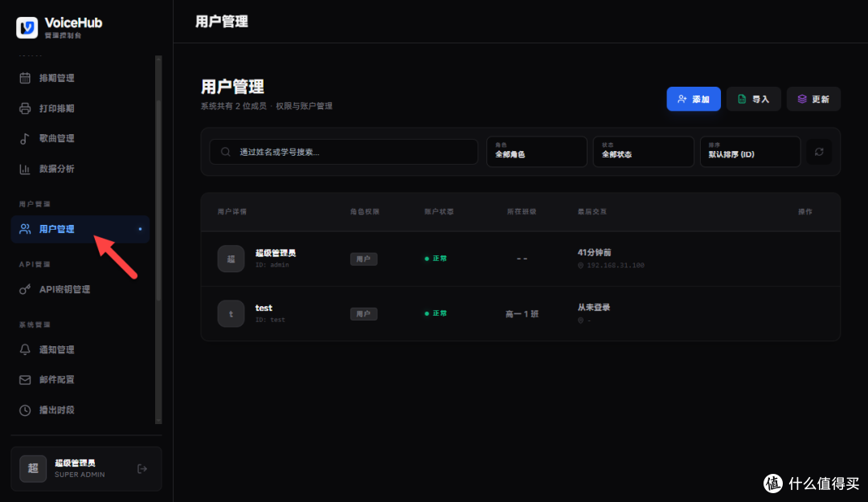Viewport: 868px width, 502px height.
Task: Click the clock icon beside 播出时段
Action: [25, 410]
